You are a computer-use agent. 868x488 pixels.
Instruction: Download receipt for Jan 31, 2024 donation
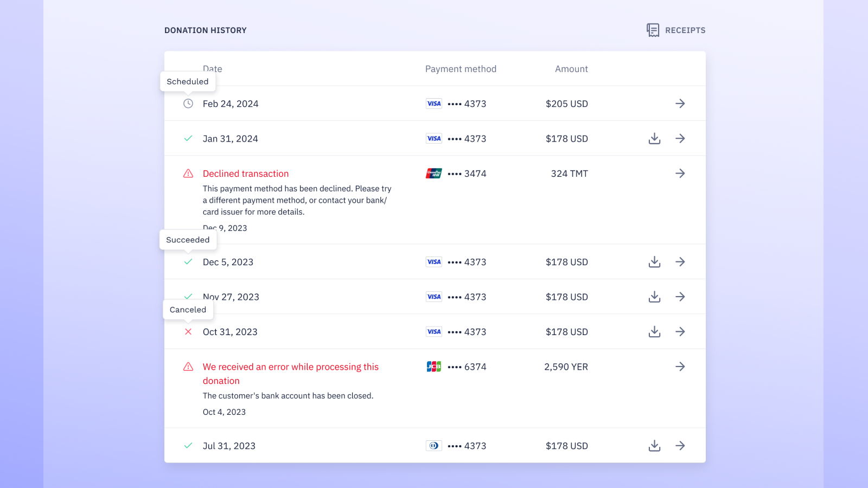[654, 139]
